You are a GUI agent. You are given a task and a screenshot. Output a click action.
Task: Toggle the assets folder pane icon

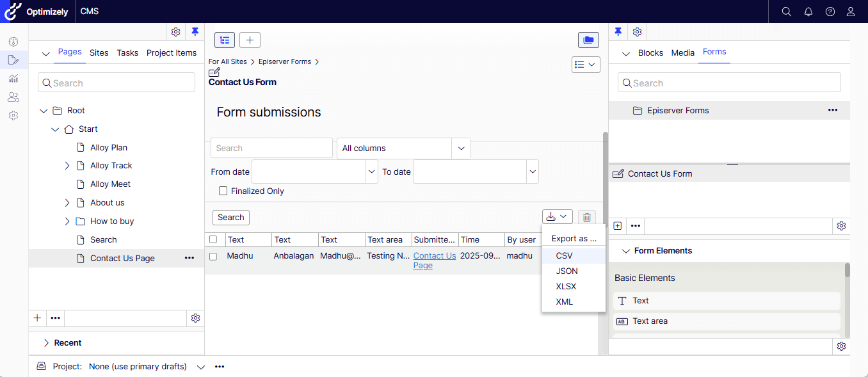[588, 40]
